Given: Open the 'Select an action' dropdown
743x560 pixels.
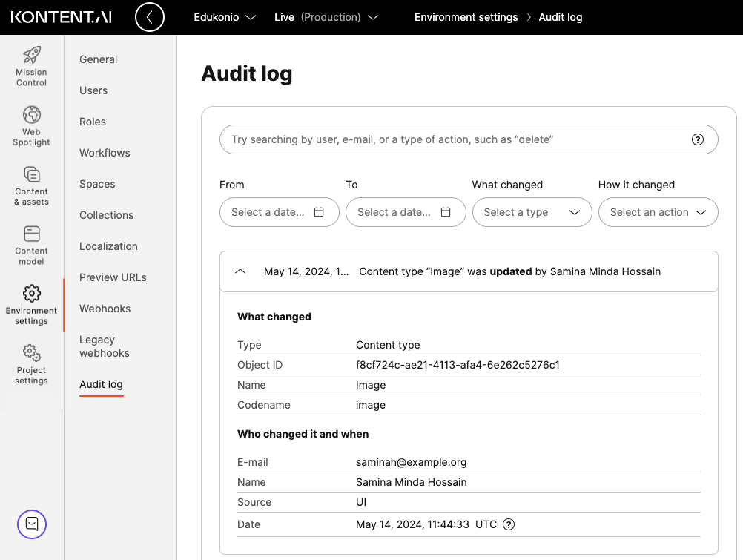Looking at the screenshot, I should 658,212.
